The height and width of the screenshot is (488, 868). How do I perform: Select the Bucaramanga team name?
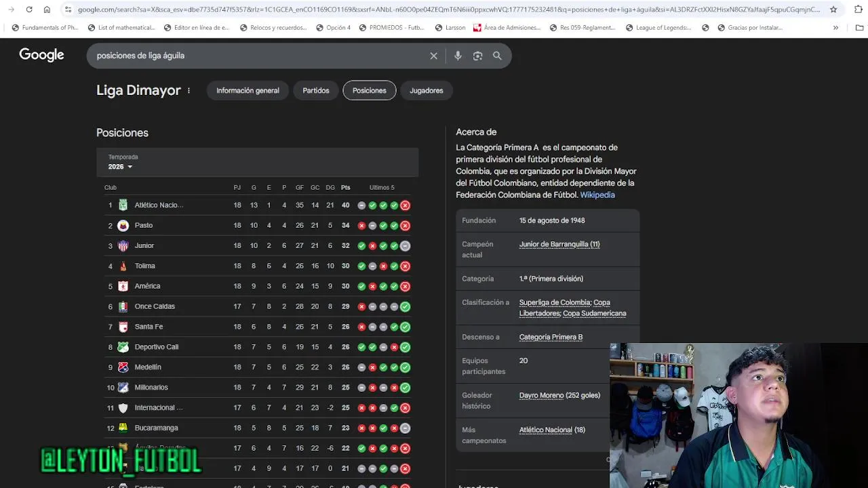coord(157,428)
